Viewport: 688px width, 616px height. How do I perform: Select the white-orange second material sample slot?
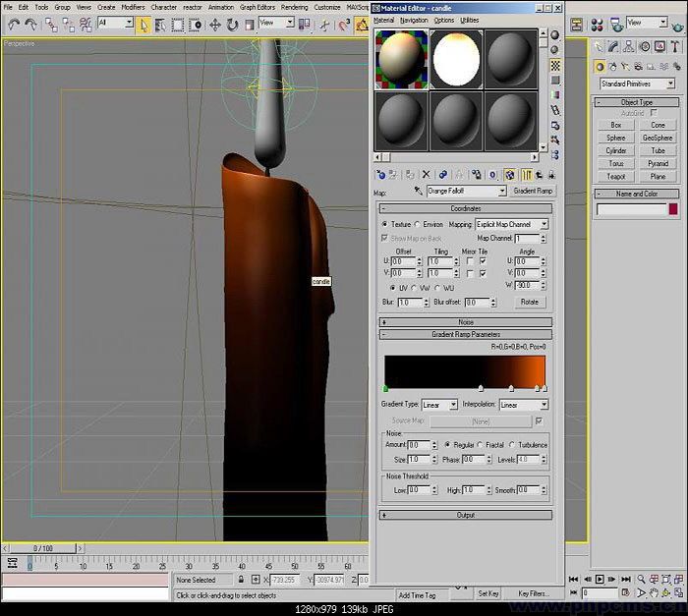[456, 59]
